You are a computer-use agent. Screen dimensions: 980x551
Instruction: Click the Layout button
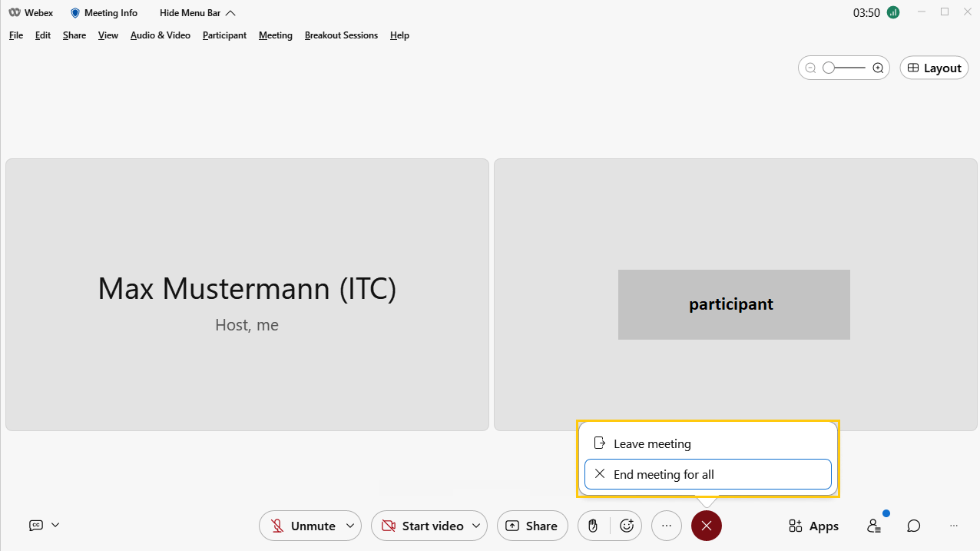click(934, 68)
